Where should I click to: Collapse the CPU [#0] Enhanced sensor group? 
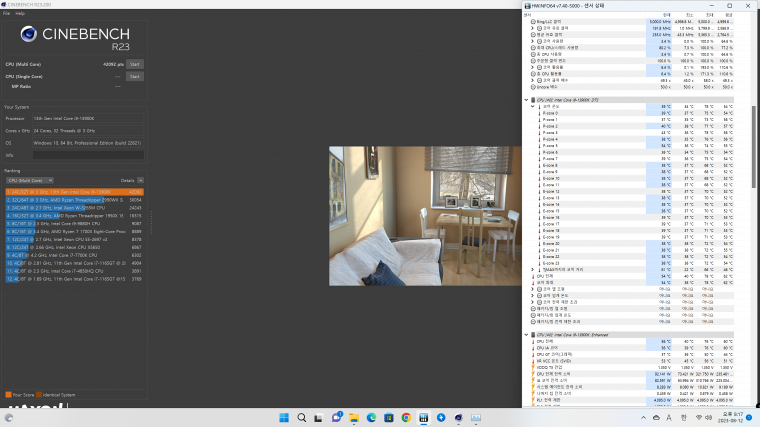point(526,335)
